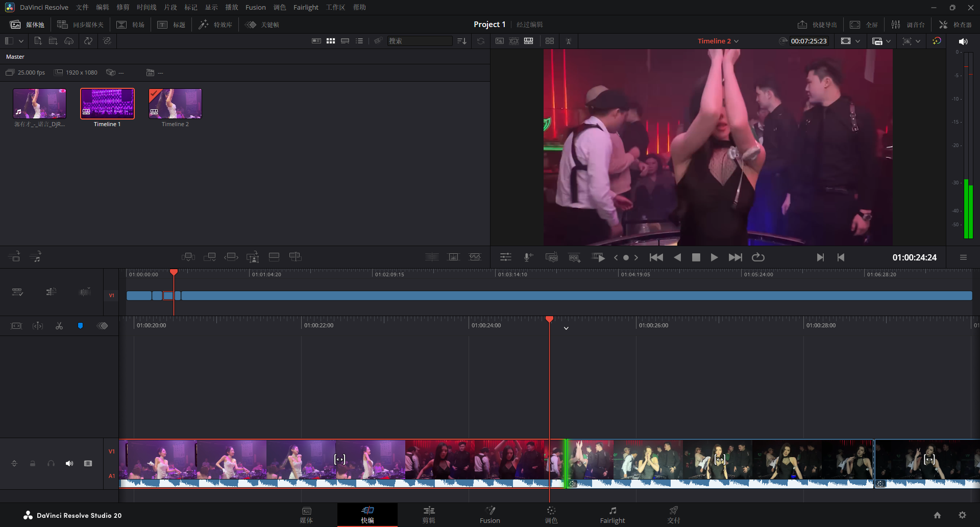Click the razor split clip scissors icon
This screenshot has width=980, height=527.
[x=59, y=326]
